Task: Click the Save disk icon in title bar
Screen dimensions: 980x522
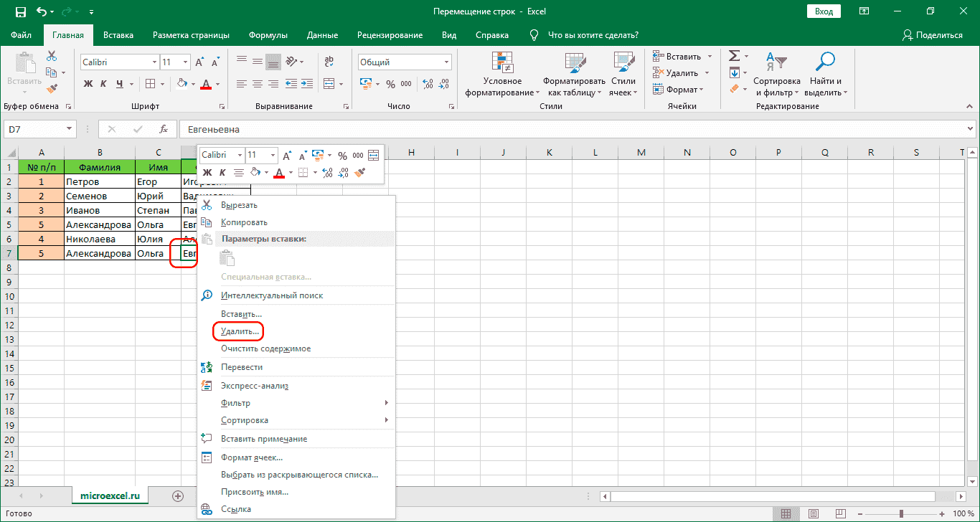Action: 20,12
